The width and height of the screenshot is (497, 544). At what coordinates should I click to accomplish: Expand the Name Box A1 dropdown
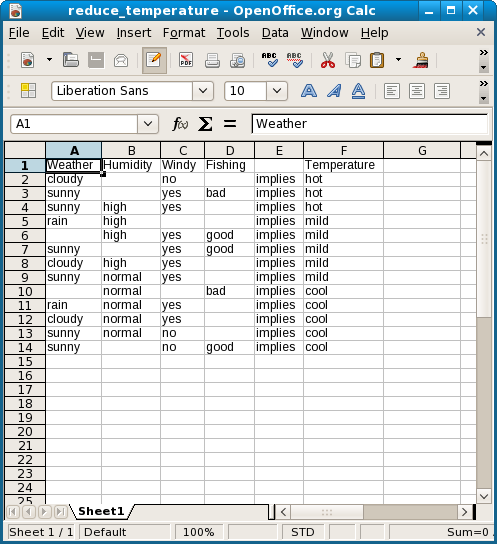[148, 124]
